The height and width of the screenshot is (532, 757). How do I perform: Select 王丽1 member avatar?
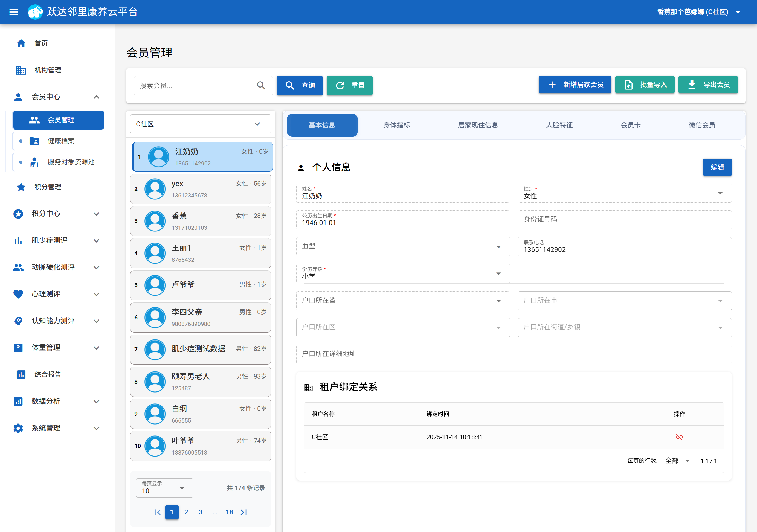click(155, 253)
